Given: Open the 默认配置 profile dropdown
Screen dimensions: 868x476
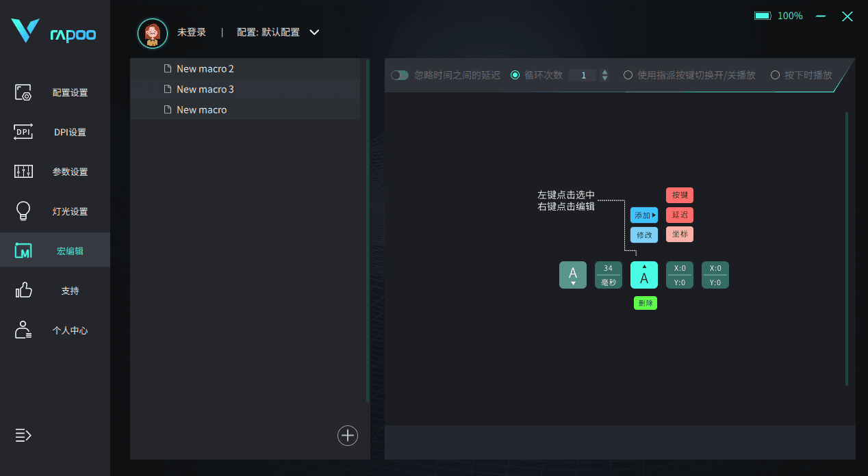Looking at the screenshot, I should tap(314, 32).
